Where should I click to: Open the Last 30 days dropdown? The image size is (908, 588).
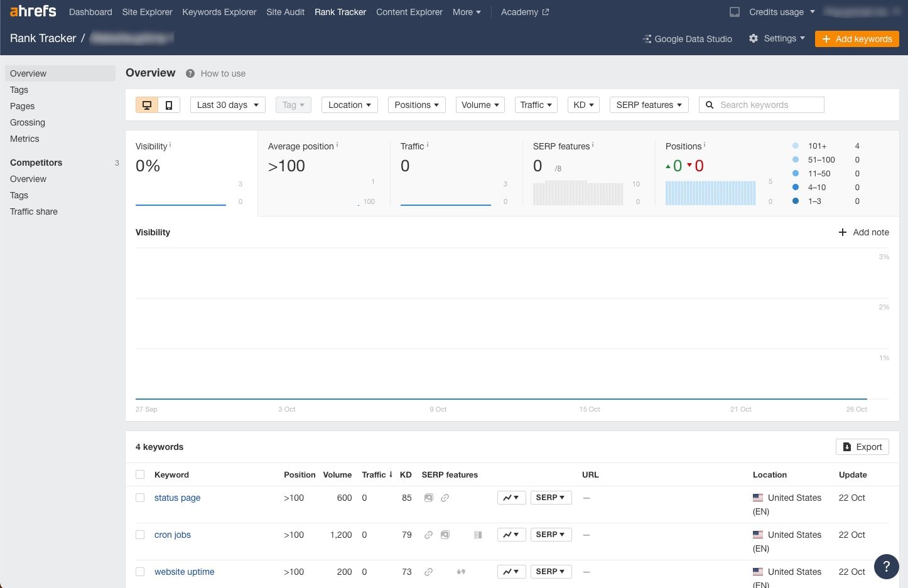pyautogui.click(x=228, y=105)
